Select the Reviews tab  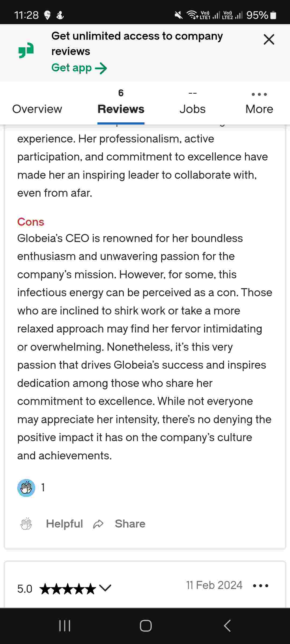[x=121, y=109]
